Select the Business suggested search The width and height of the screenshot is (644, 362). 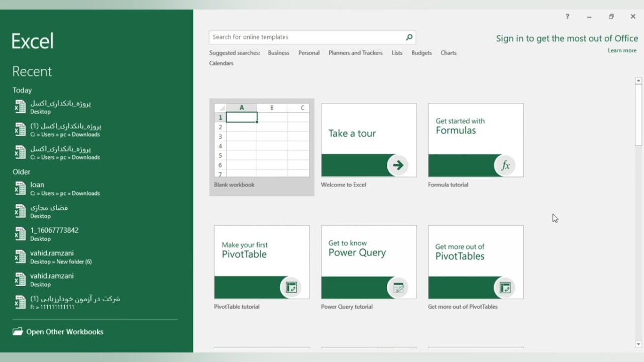pos(278,53)
